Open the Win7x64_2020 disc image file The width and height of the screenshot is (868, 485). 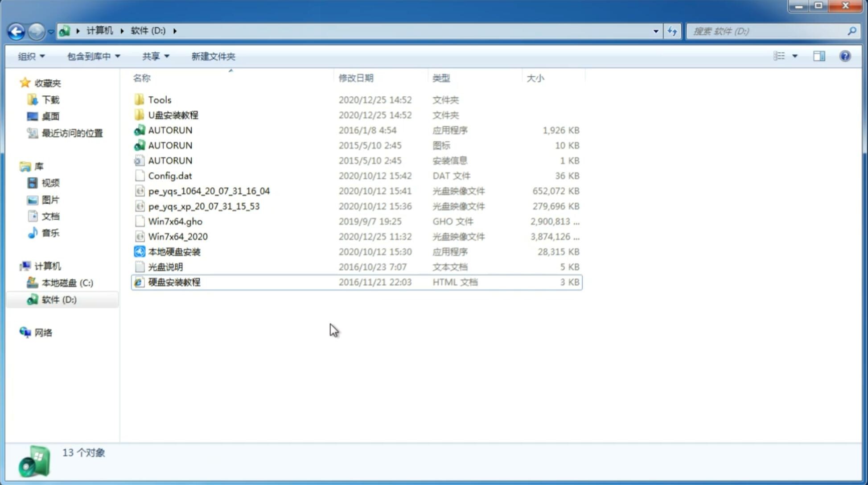coord(177,237)
